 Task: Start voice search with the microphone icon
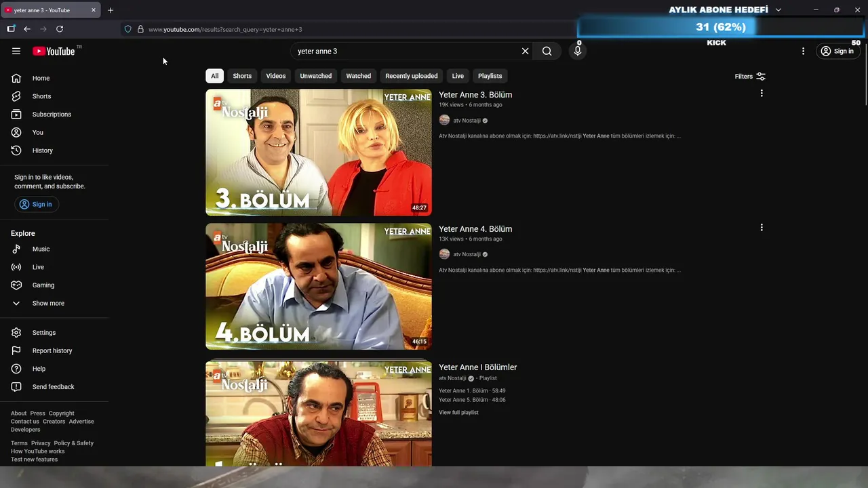(x=578, y=51)
